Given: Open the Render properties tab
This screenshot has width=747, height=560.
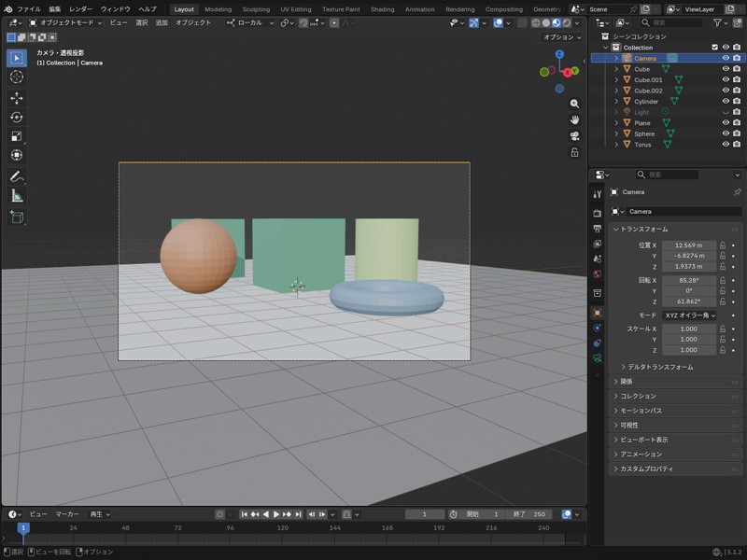Looking at the screenshot, I should click(x=597, y=214).
